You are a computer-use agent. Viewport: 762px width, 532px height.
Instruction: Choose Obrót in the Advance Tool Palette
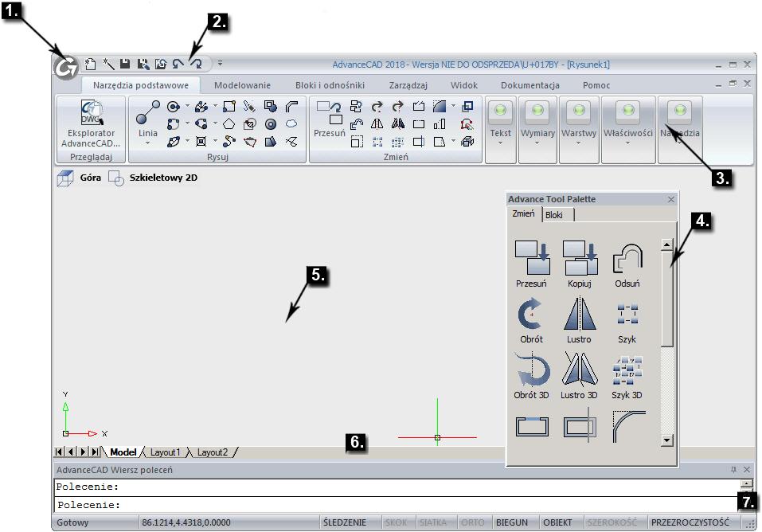click(x=532, y=320)
